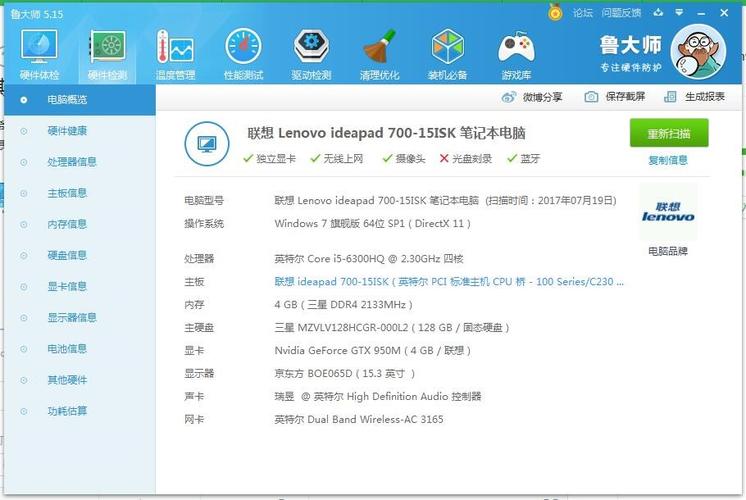This screenshot has height=500, width=746.
Task: Click the 无线上网 checkmark item
Action: click(336, 158)
